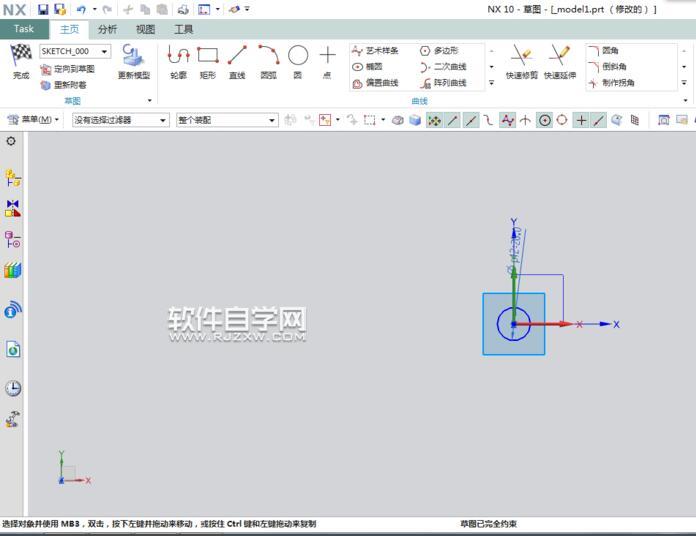Select the Profile (轮廓) curve tool
Viewport: 696px width, 536px height.
point(178,62)
